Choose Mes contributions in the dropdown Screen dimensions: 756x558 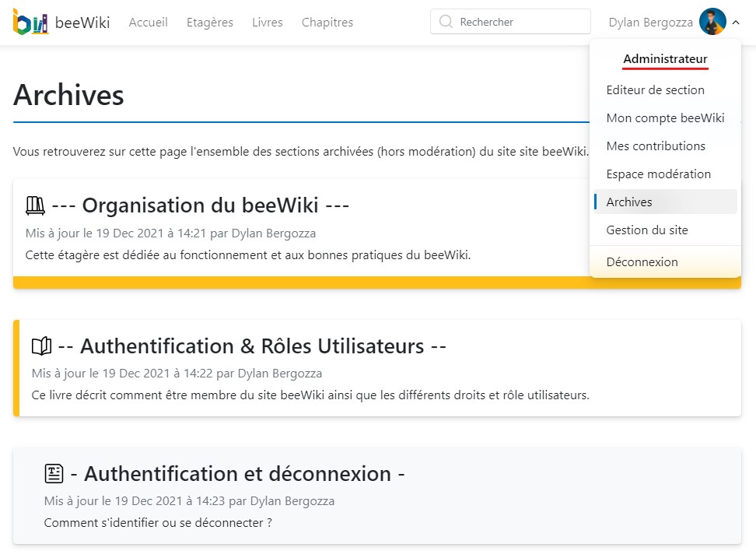[656, 146]
